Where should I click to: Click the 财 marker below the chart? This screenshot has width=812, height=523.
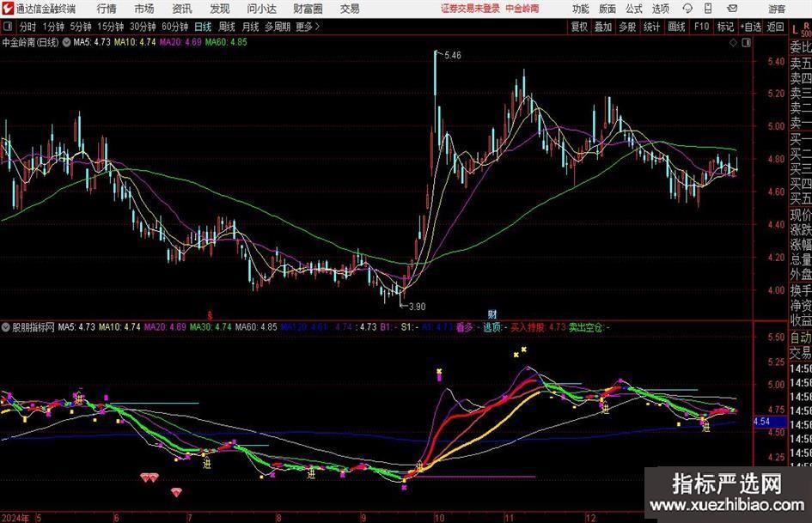point(492,314)
